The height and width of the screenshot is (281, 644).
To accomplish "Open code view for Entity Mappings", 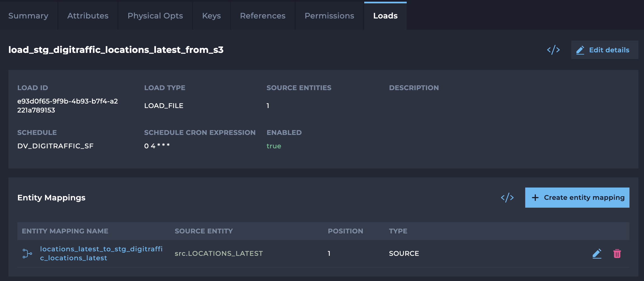I will [507, 198].
